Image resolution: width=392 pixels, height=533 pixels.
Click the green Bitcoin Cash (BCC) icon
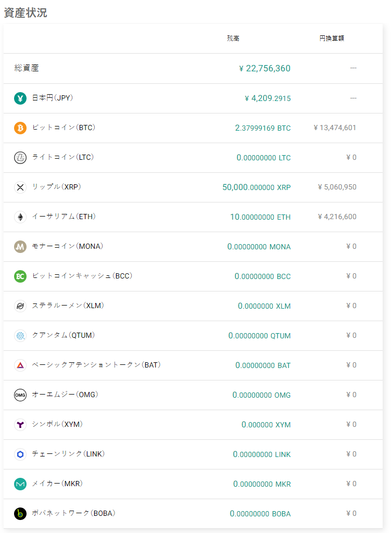point(20,276)
